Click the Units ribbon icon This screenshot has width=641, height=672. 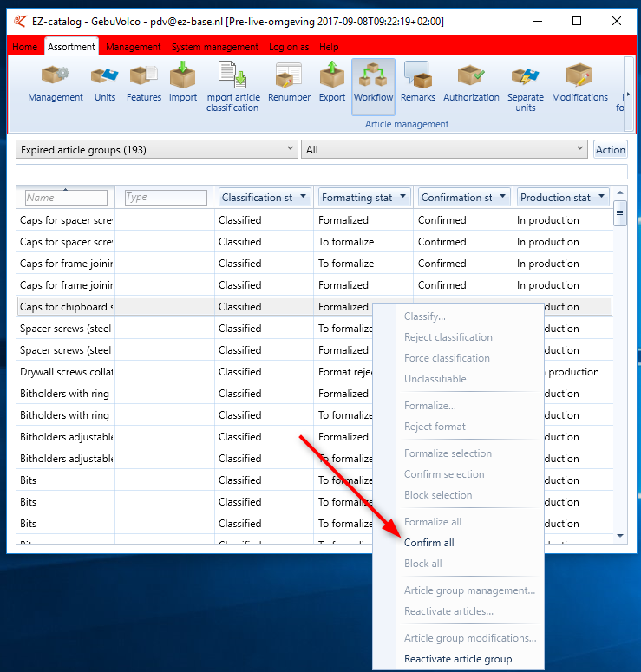point(105,84)
